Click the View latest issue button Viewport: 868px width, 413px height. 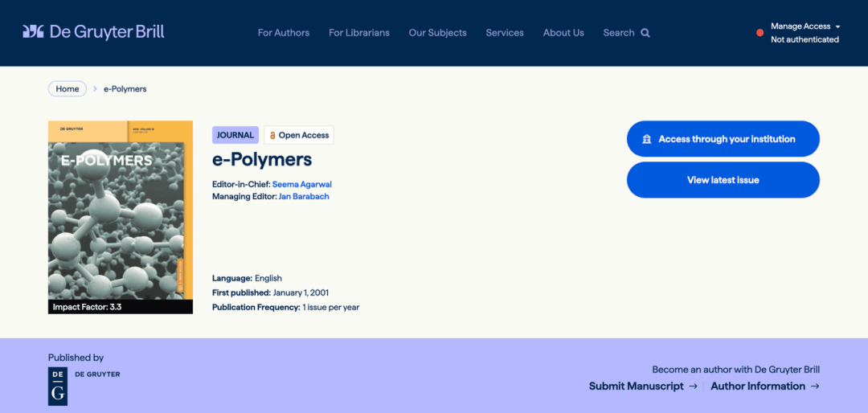[723, 180]
